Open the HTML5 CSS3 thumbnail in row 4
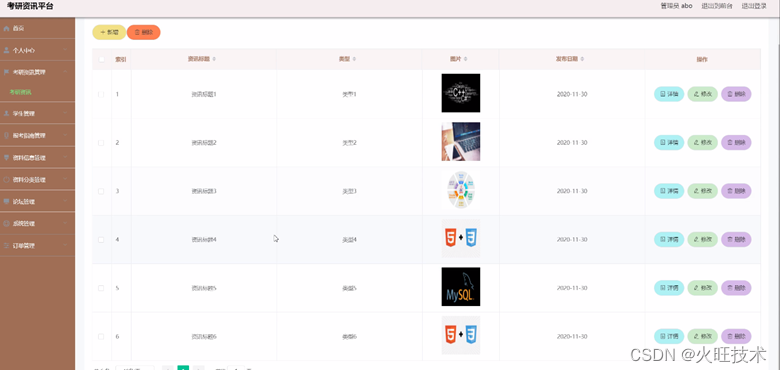This screenshot has width=782, height=373. pyautogui.click(x=461, y=238)
